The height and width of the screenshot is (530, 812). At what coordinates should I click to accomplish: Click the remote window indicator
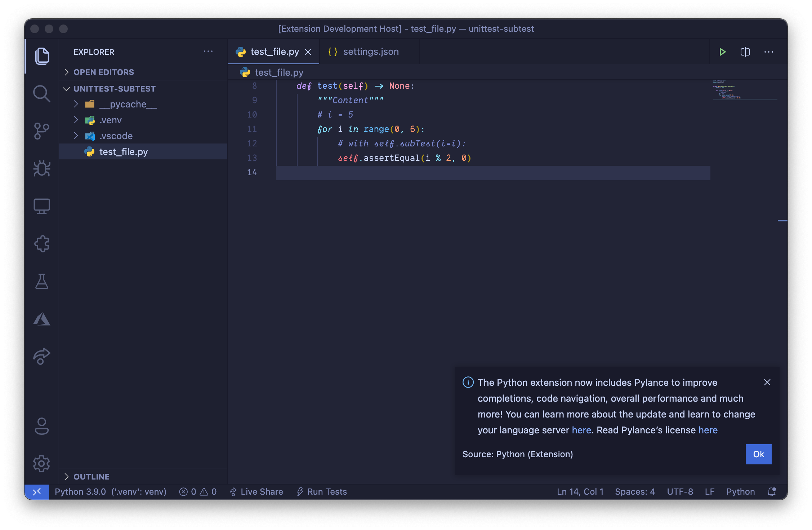coord(37,492)
